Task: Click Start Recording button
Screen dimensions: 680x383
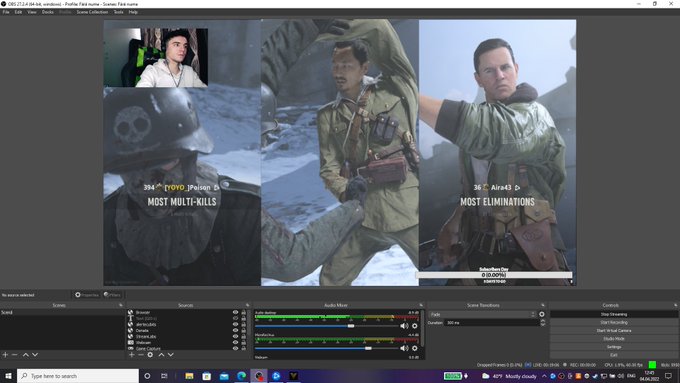Action: pyautogui.click(x=614, y=322)
